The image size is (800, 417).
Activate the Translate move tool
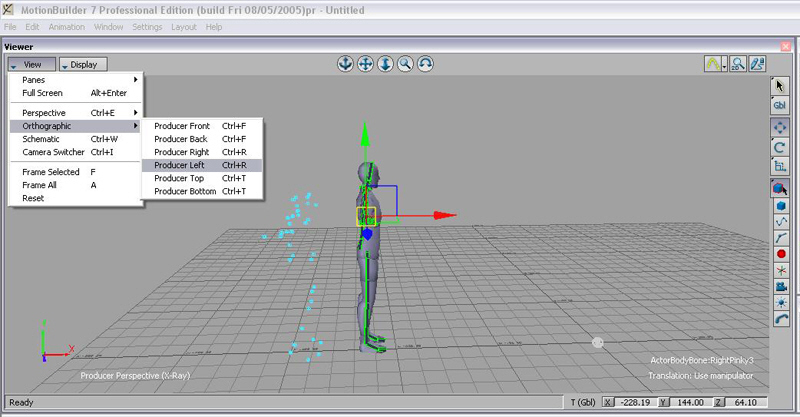780,127
